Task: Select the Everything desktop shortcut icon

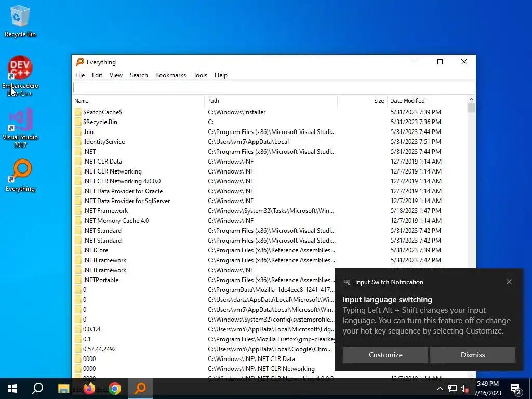Action: coord(20,176)
